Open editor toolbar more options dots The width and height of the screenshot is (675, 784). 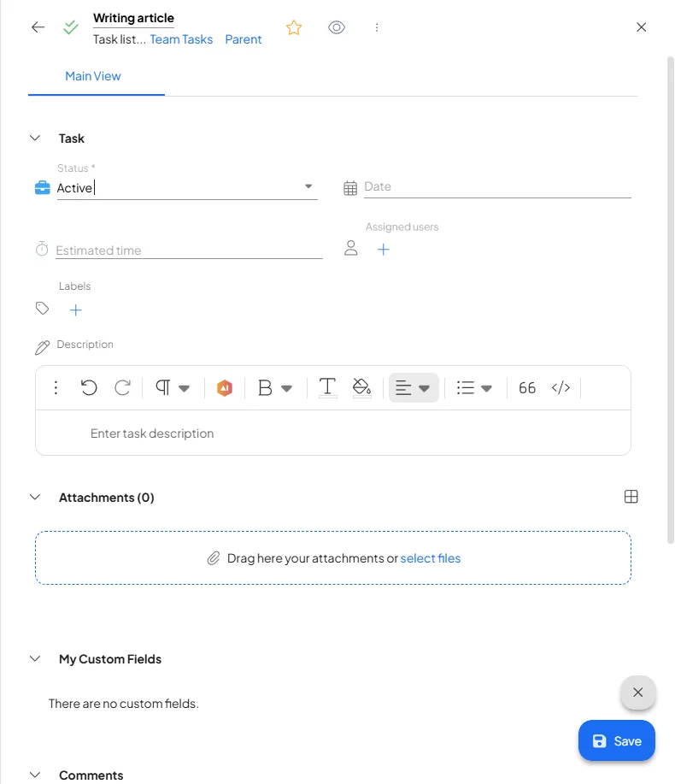[56, 387]
